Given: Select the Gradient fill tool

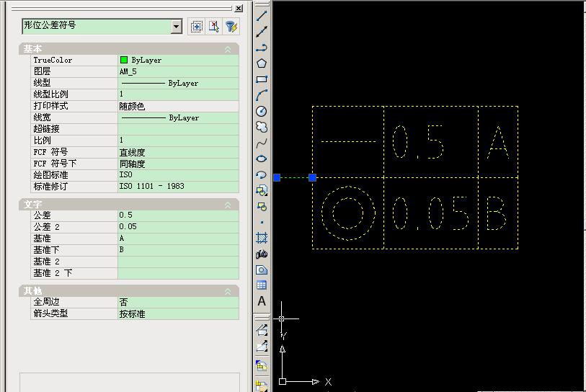Looking at the screenshot, I should coord(262,254).
